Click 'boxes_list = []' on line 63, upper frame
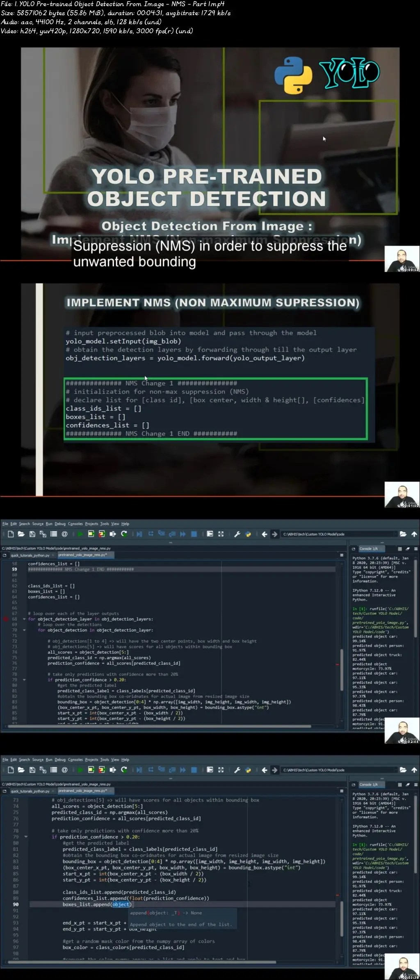The width and height of the screenshot is (420, 980). (46, 591)
